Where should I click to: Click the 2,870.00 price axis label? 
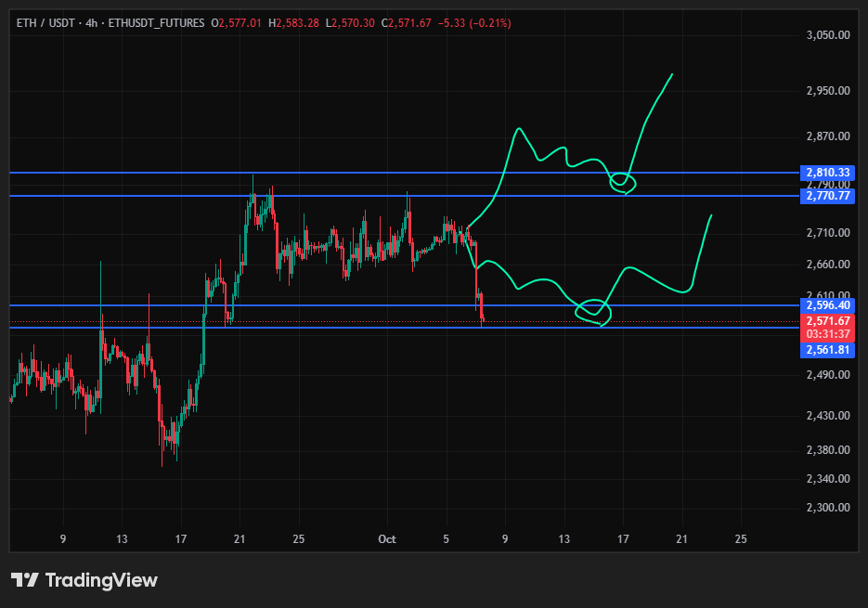pos(828,136)
